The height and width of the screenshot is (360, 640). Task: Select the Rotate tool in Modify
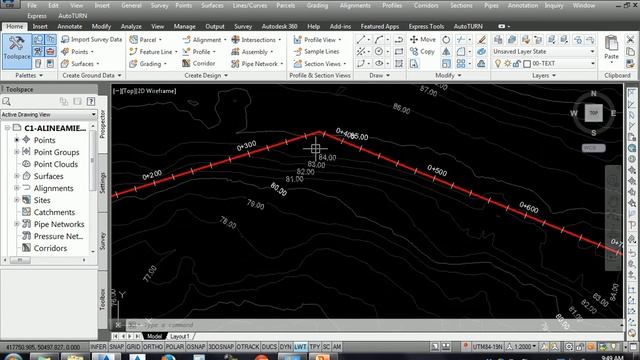click(x=446, y=40)
